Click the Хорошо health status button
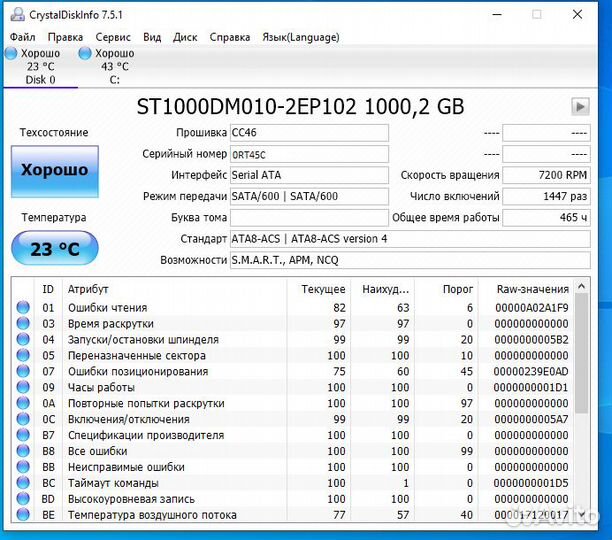The image size is (612, 540). [55, 171]
